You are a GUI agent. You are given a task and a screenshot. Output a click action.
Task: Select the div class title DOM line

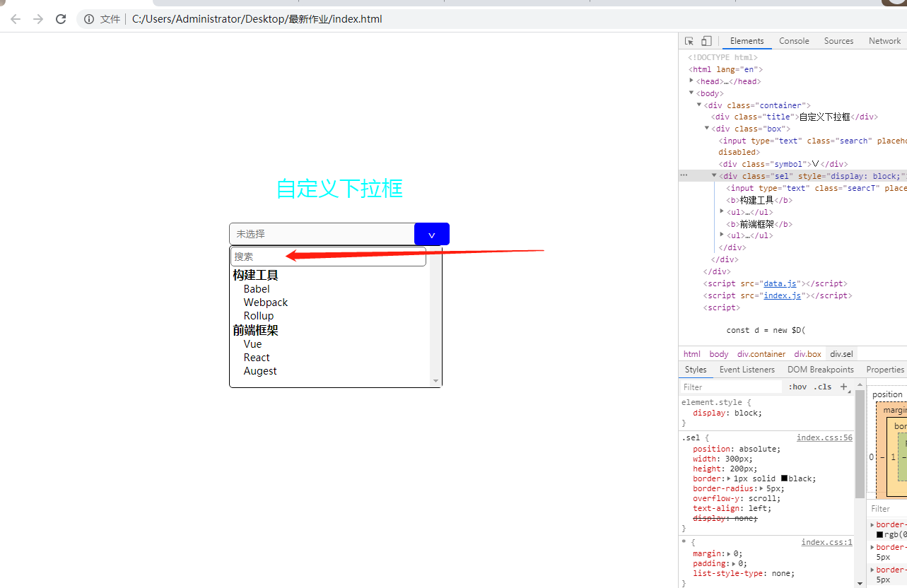[x=795, y=117]
